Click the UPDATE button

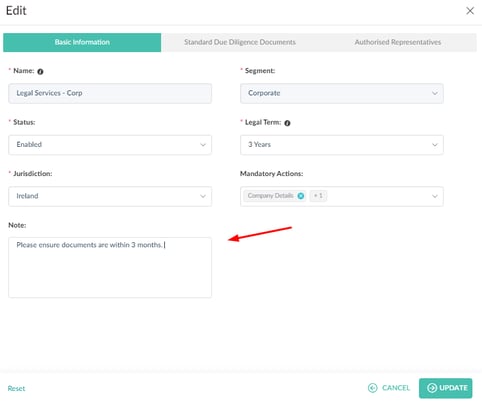point(446,388)
